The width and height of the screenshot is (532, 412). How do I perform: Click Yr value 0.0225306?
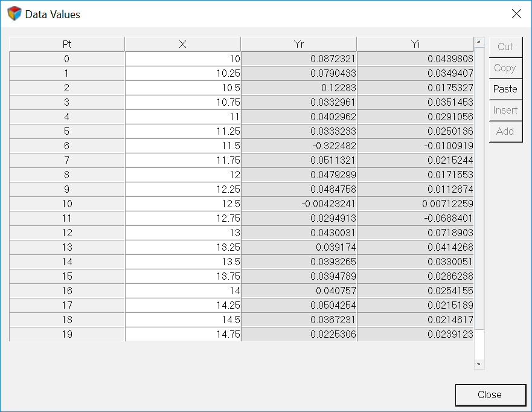[x=299, y=334]
